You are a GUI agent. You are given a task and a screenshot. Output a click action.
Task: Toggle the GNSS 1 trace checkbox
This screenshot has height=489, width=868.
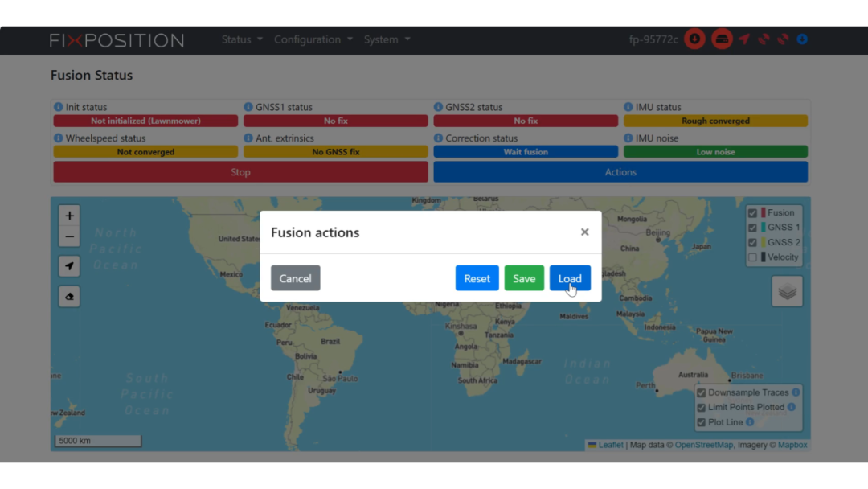tap(752, 228)
